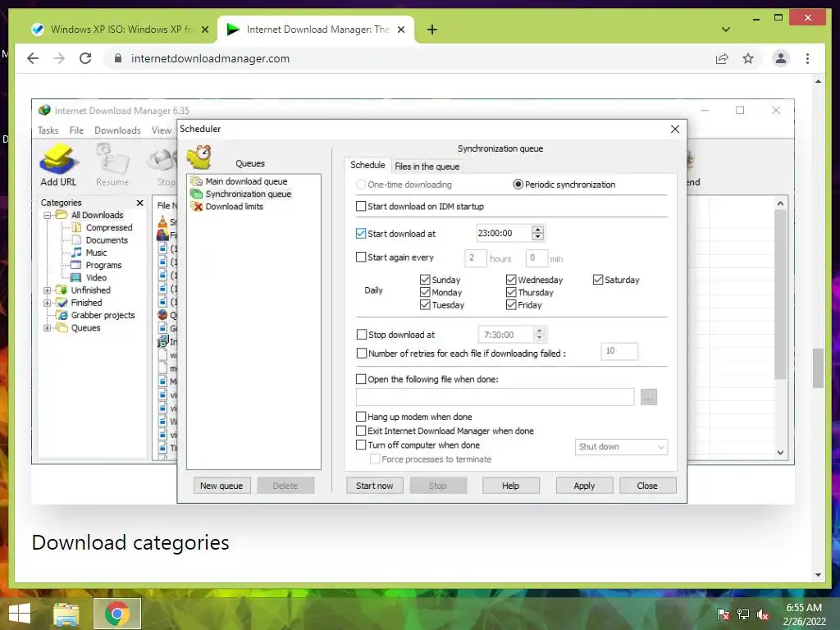The image size is (840, 630).
Task: Open the Tasks menu
Action: [x=48, y=130]
